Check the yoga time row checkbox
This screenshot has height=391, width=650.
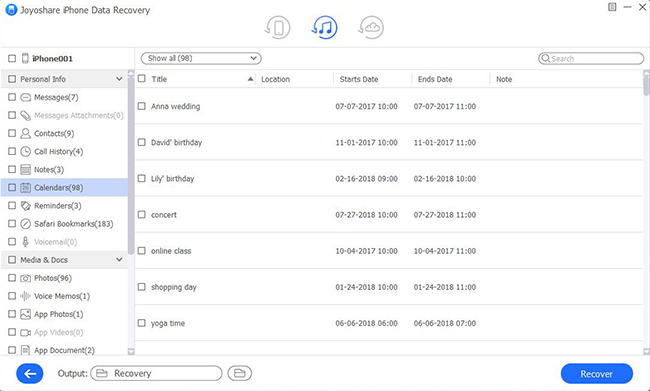point(142,323)
